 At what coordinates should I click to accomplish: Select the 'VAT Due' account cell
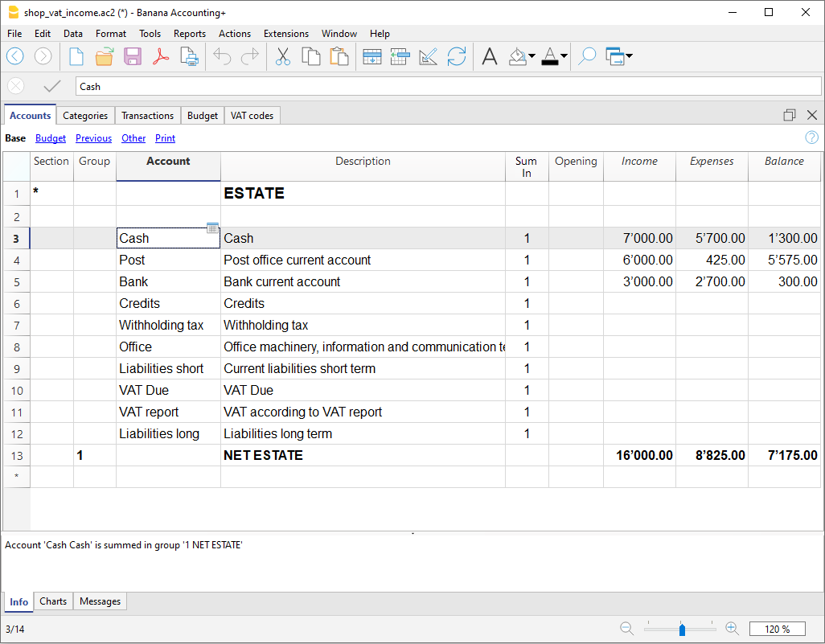point(168,391)
